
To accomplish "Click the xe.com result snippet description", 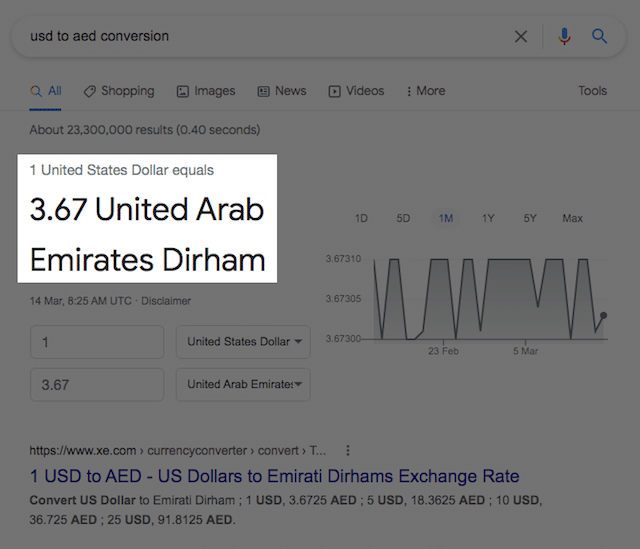I will point(286,510).
